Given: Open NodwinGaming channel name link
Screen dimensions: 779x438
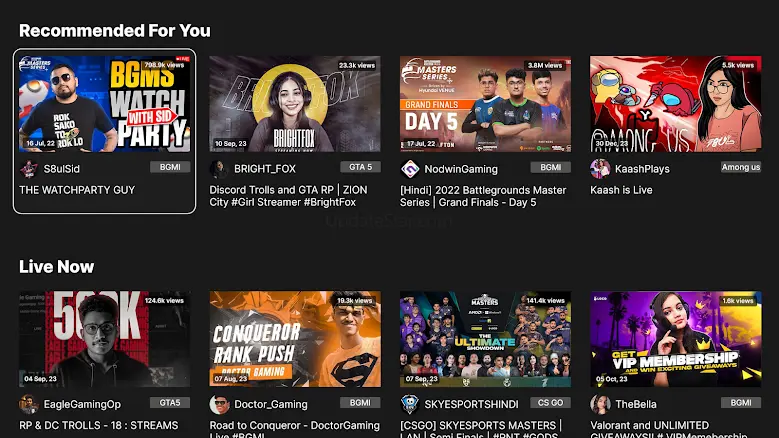Looking at the screenshot, I should (x=461, y=169).
